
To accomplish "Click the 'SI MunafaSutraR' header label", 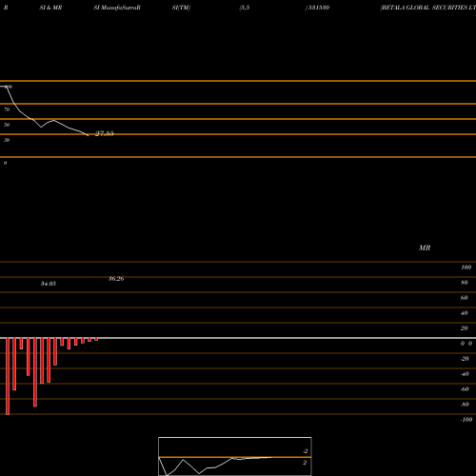I will pos(117,8).
